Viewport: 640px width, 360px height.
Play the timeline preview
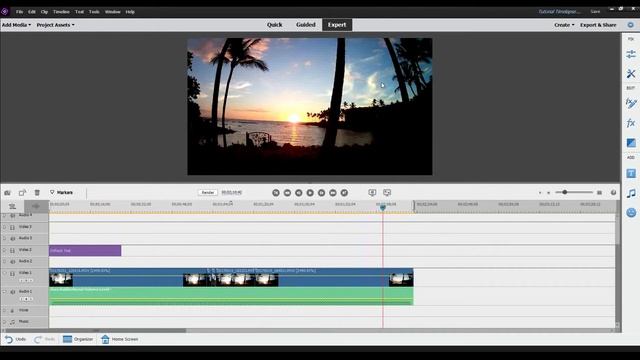310,193
